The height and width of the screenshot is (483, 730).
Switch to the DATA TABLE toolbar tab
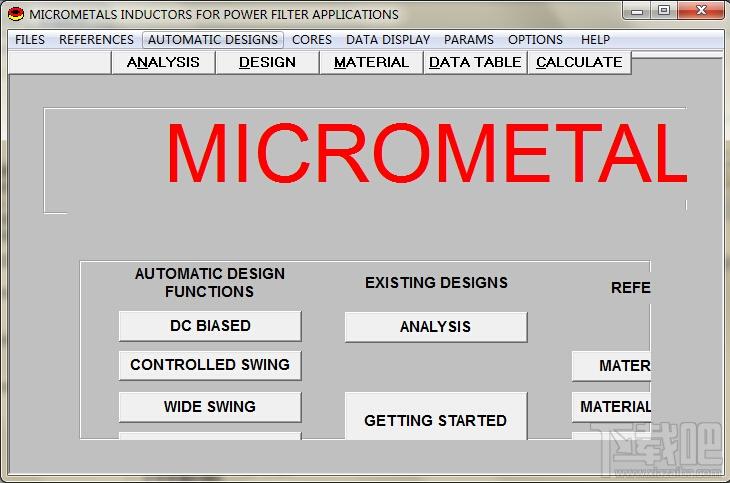coord(475,62)
